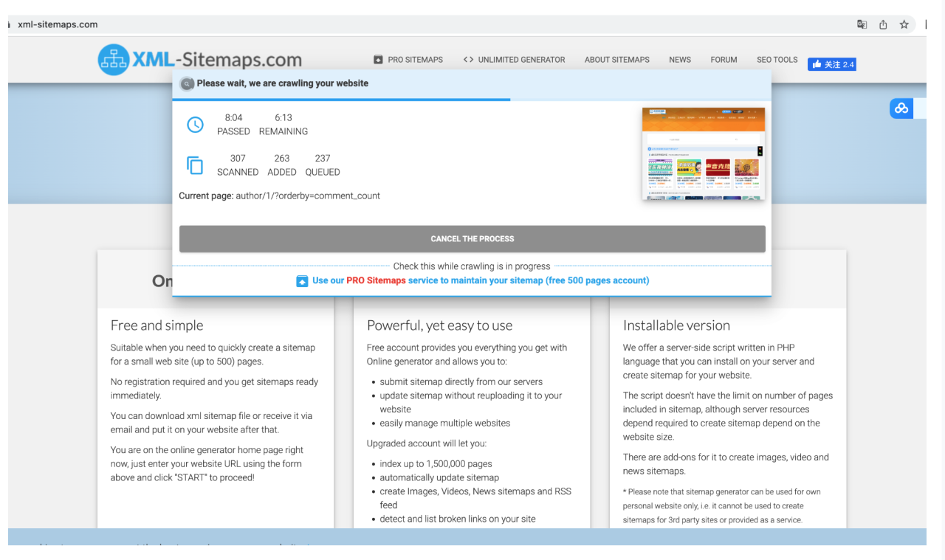This screenshot has width=945, height=560.
Task: Click 'index up to 1,500,000 pages' bullet
Action: tap(436, 464)
